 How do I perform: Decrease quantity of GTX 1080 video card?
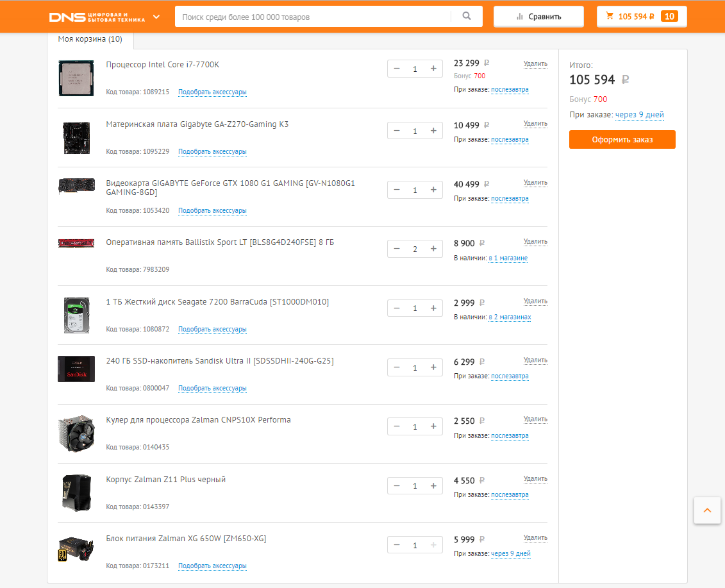[397, 190]
